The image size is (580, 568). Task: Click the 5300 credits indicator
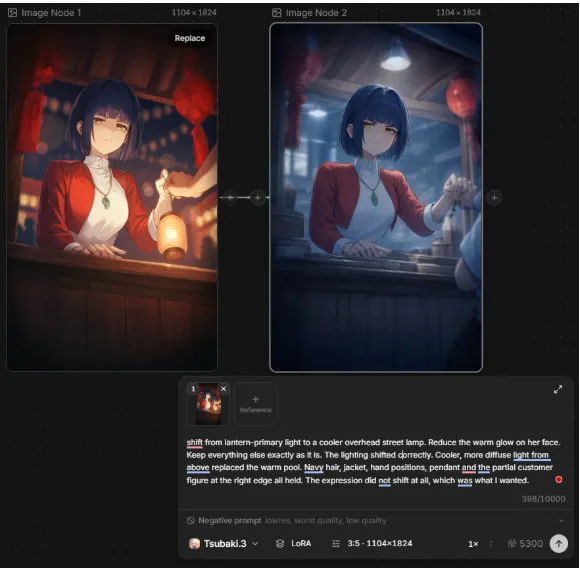coord(526,544)
